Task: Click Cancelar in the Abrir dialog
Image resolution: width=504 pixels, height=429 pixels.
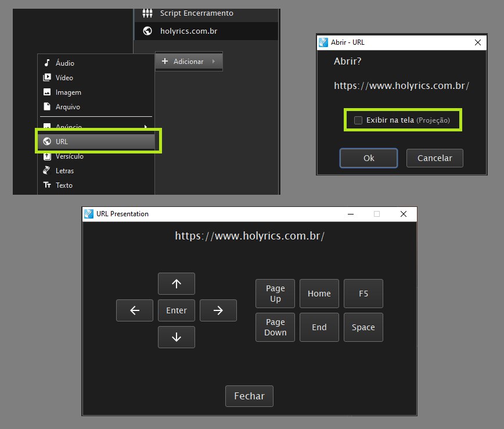Action: [434, 158]
